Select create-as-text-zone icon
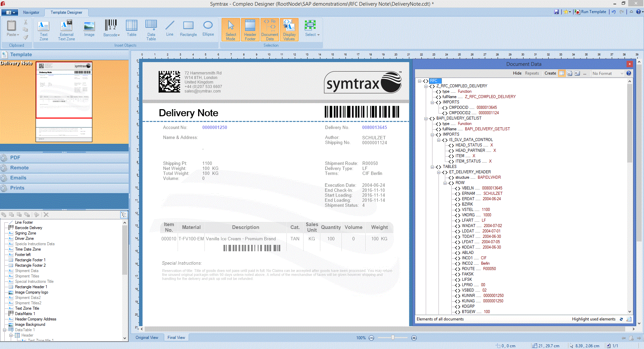 point(577,73)
